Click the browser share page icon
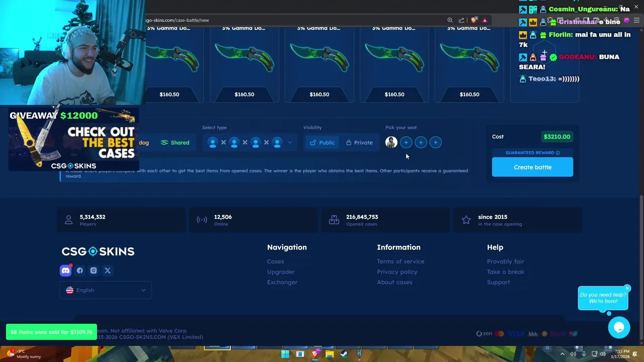 461,20
